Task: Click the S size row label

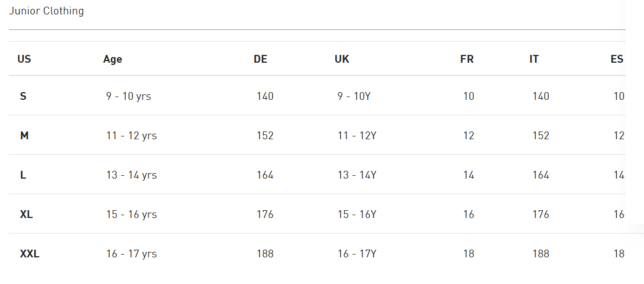Action: 23,97
